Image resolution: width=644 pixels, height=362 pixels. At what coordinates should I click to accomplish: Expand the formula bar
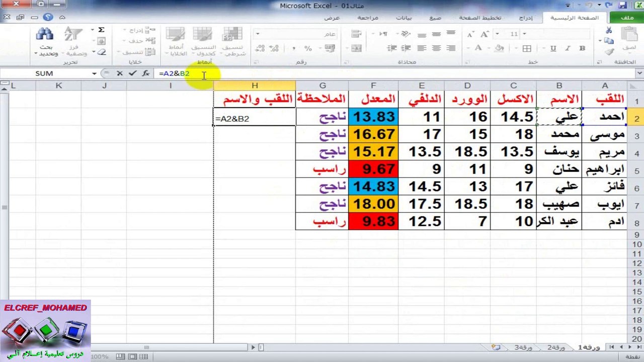click(x=639, y=73)
